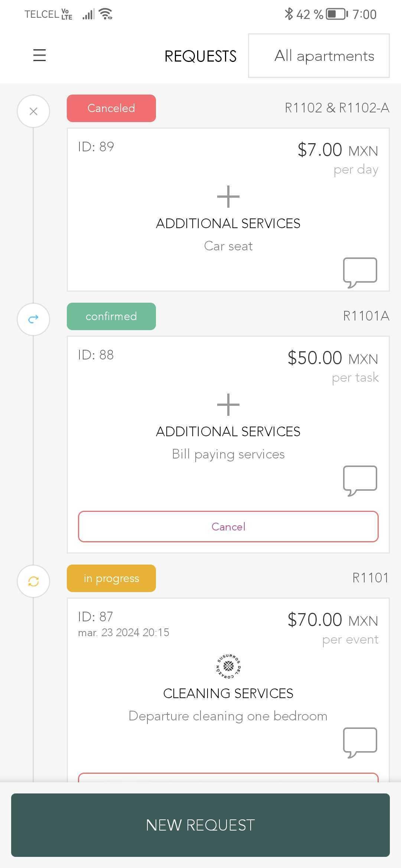Click the canceled X timeline icon
The image size is (401, 868).
[33, 111]
